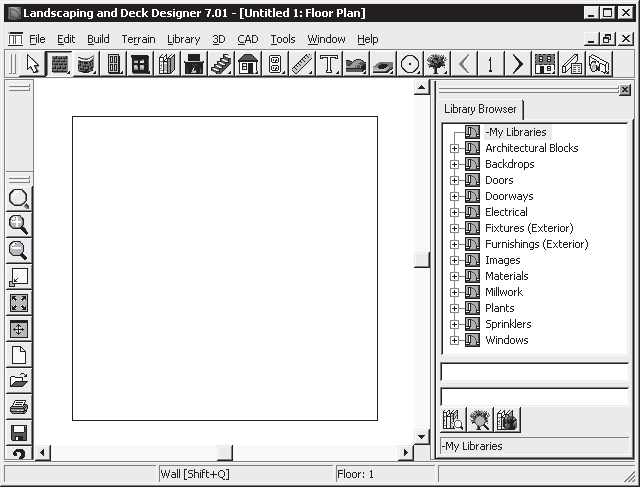Click the Fill Window arrows icon

tap(19, 303)
